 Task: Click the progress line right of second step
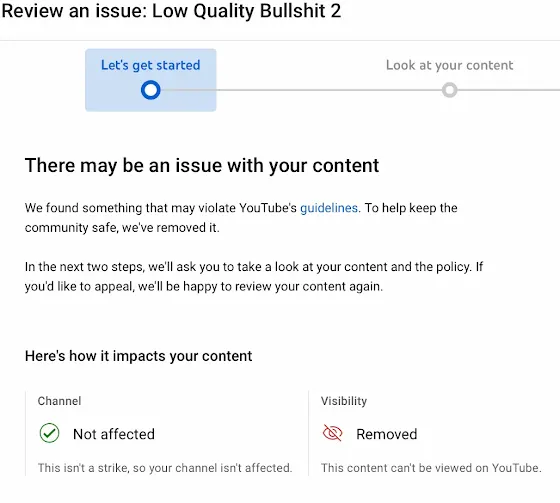pos(509,90)
